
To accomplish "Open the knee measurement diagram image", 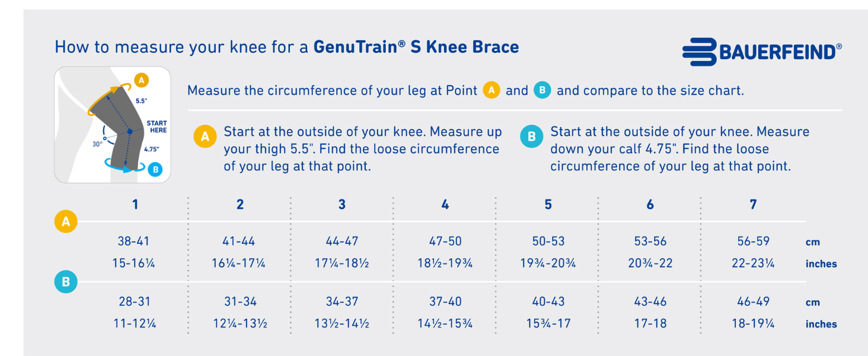I will (113, 125).
